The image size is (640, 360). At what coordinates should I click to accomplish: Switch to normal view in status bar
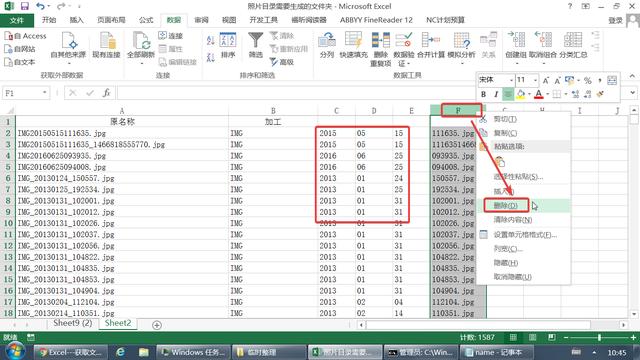pyautogui.click(x=513, y=337)
